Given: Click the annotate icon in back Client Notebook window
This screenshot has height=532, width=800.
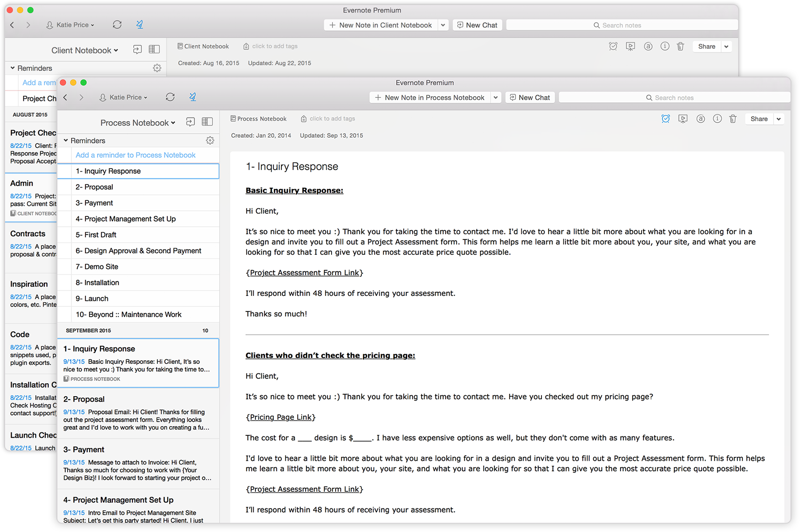Looking at the screenshot, I should 648,46.
